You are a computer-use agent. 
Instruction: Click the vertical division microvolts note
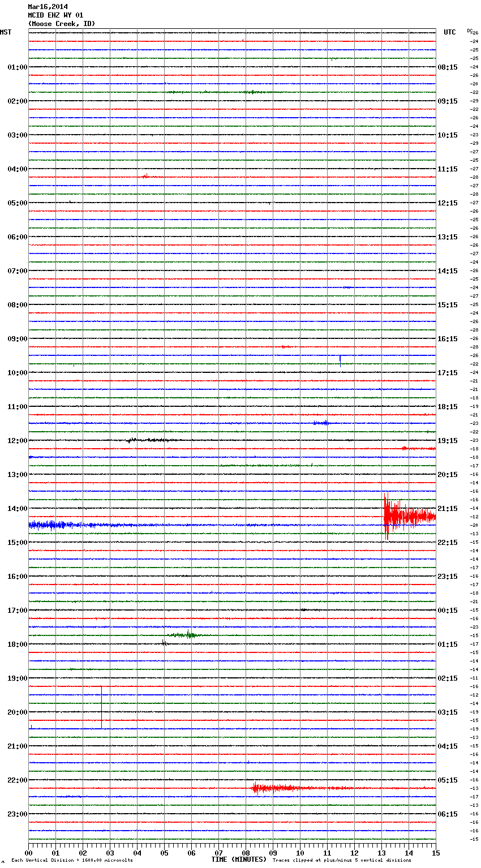pyautogui.click(x=72, y=861)
